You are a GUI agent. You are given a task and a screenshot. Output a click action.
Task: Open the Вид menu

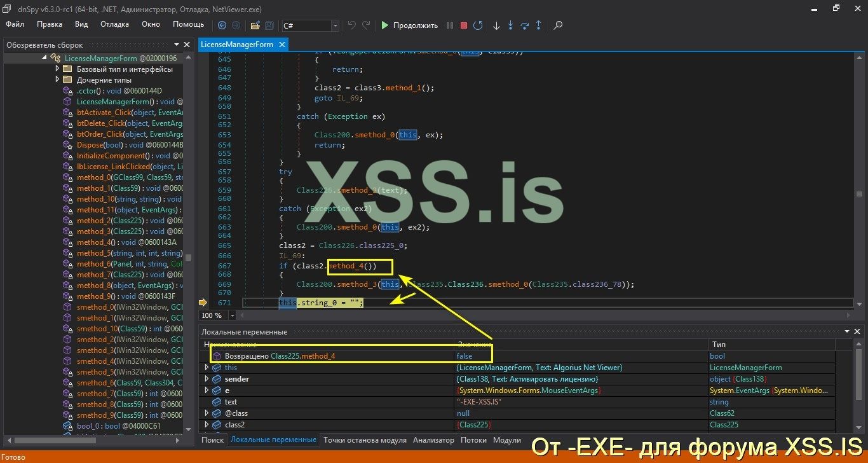tap(81, 24)
